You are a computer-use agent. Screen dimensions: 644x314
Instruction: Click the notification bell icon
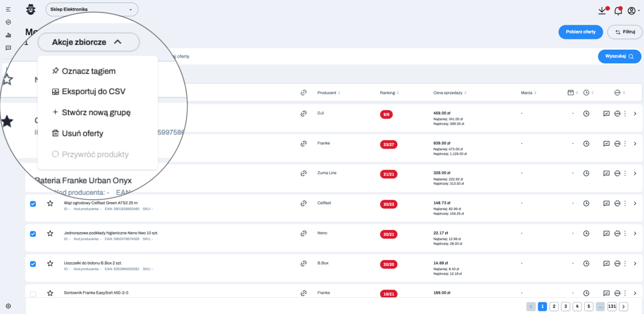[x=618, y=11]
